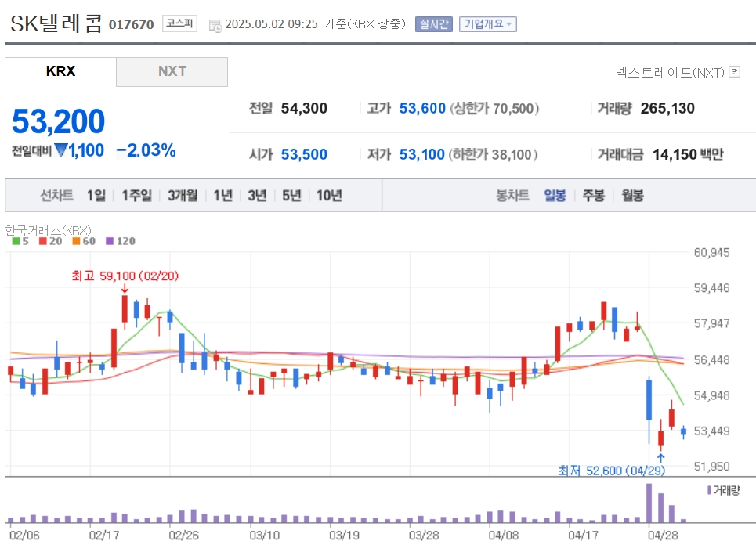This screenshot has height=559, width=756.
Task: Show the 3개월 line chart
Action: pos(183,195)
